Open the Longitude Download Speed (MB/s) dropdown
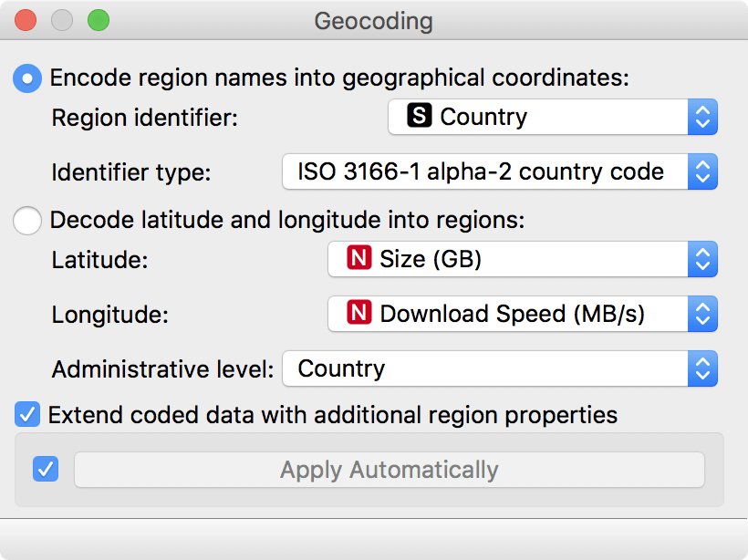 (523, 314)
